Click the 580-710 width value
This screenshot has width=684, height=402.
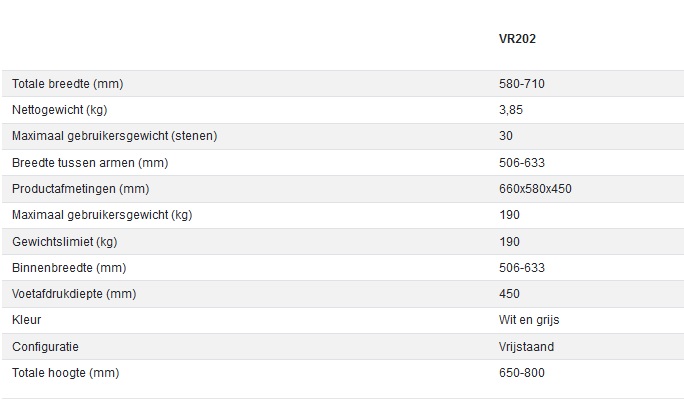coord(521,84)
